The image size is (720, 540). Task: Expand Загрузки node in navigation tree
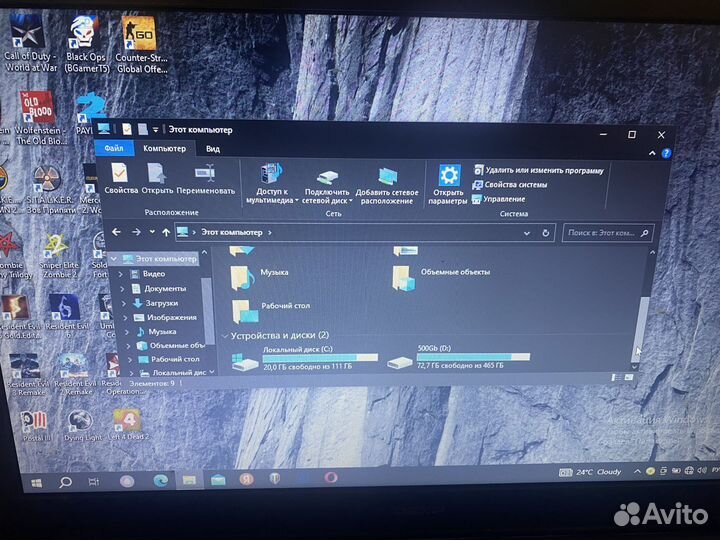pyautogui.click(x=125, y=303)
